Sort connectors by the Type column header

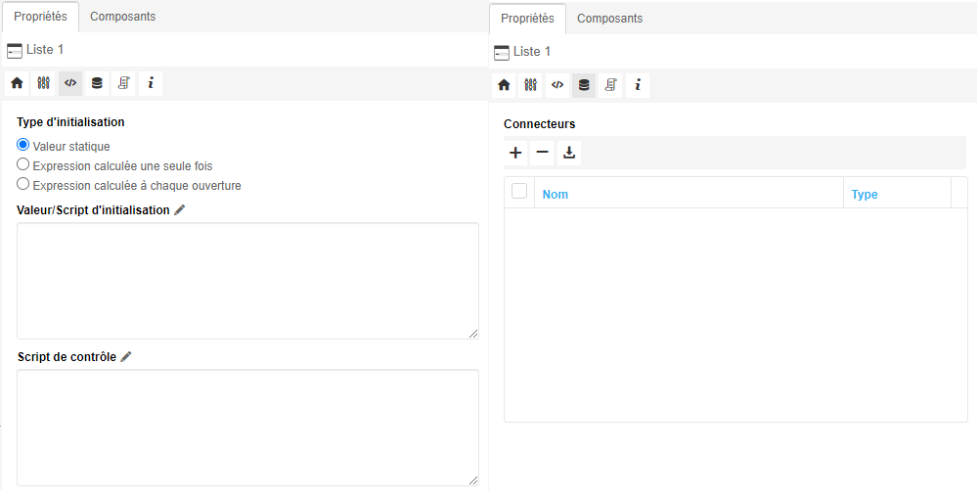[865, 195]
